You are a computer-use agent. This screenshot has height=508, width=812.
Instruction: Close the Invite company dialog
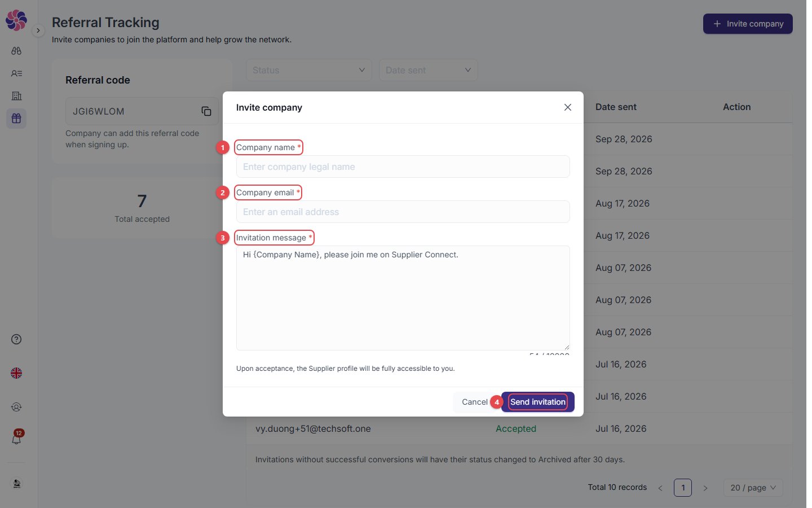[x=568, y=107]
